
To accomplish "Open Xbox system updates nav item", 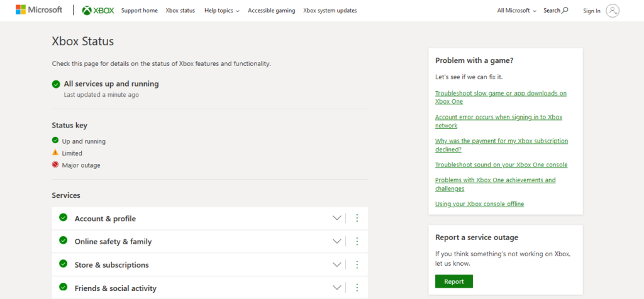I will pos(330,11).
